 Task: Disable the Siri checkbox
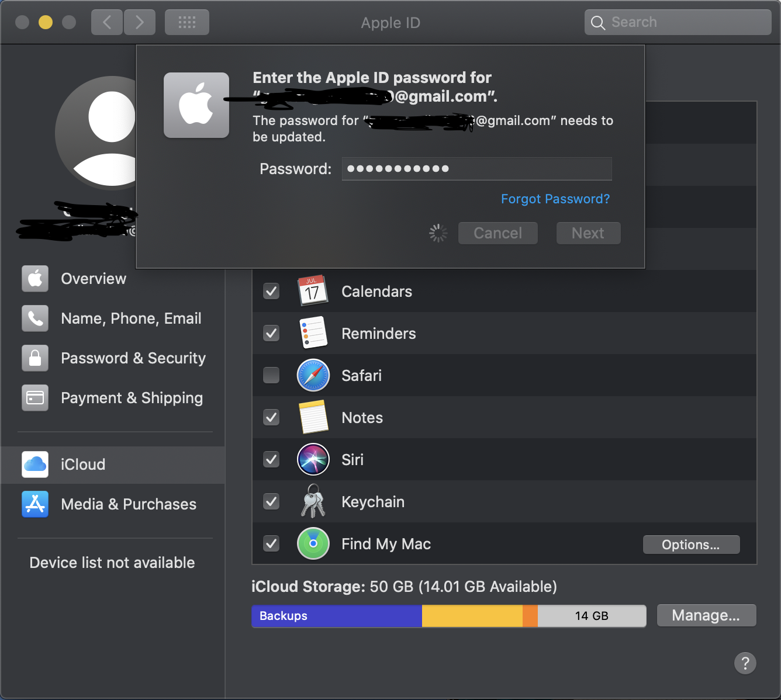tap(271, 459)
